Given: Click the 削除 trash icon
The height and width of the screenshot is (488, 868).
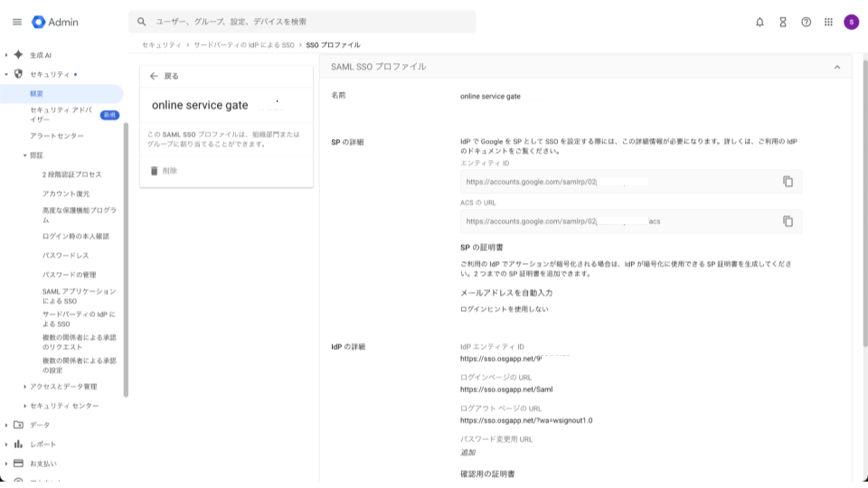Looking at the screenshot, I should point(154,171).
